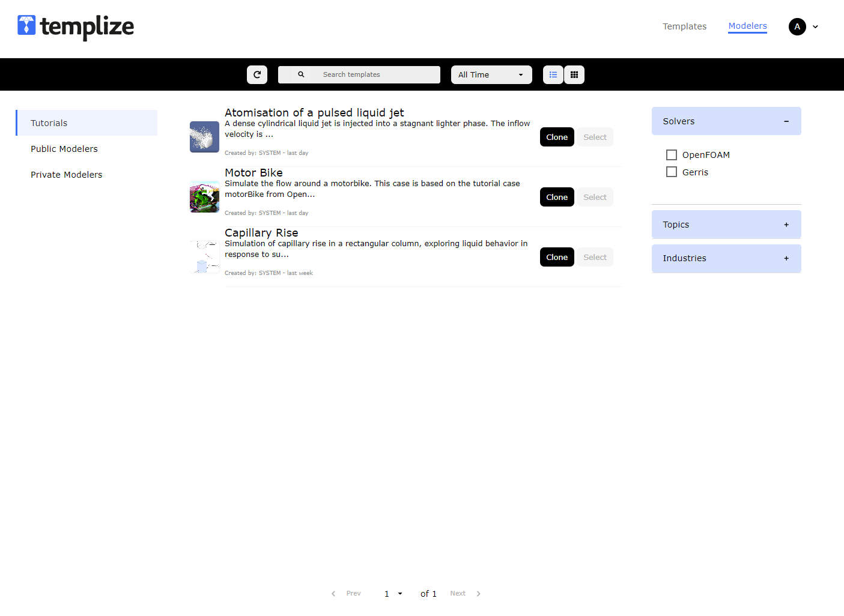Open the page number dropdown
Screen dimensions: 844x616
pyautogui.click(x=393, y=593)
